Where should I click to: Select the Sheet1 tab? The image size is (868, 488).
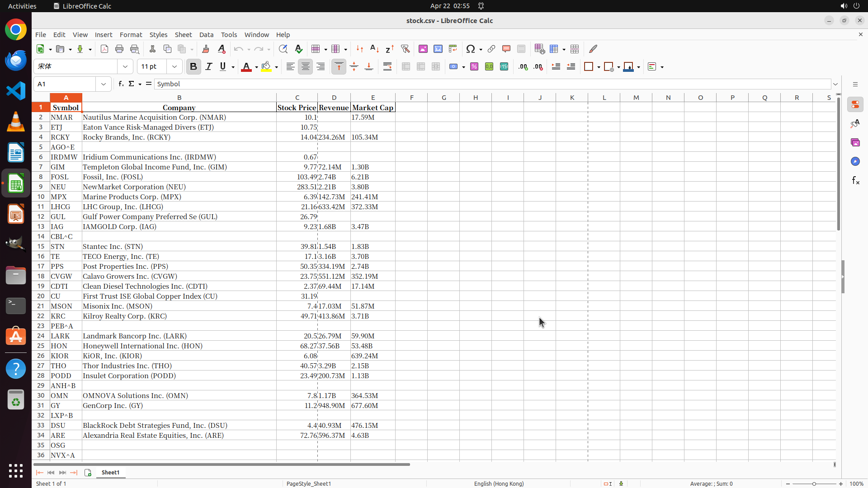(x=110, y=472)
